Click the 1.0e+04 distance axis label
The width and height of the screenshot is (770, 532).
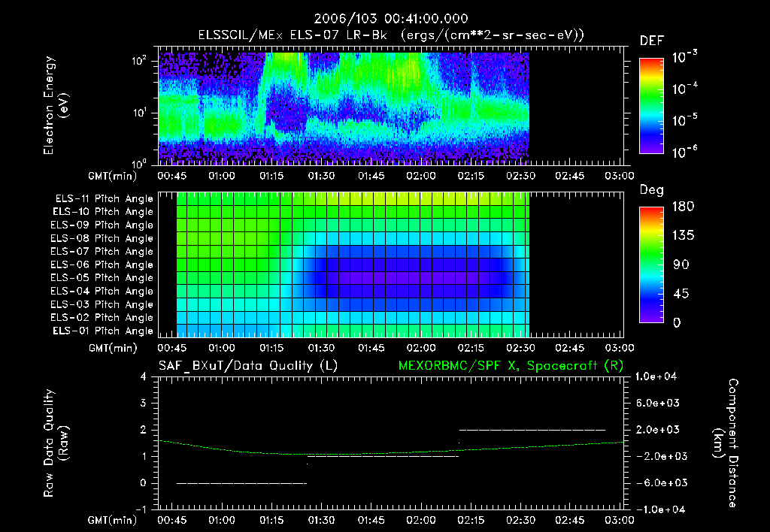[x=656, y=376]
